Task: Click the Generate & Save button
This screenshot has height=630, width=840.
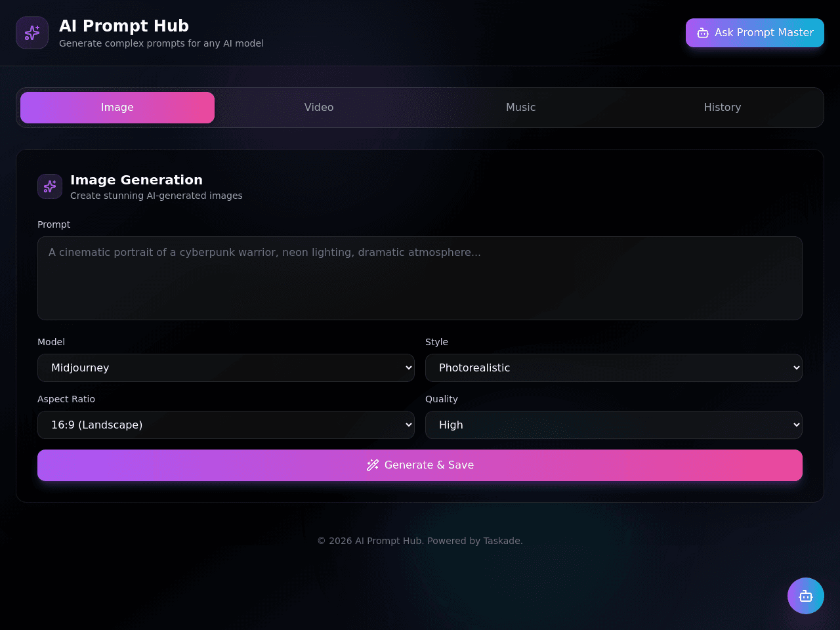Action: click(x=420, y=465)
